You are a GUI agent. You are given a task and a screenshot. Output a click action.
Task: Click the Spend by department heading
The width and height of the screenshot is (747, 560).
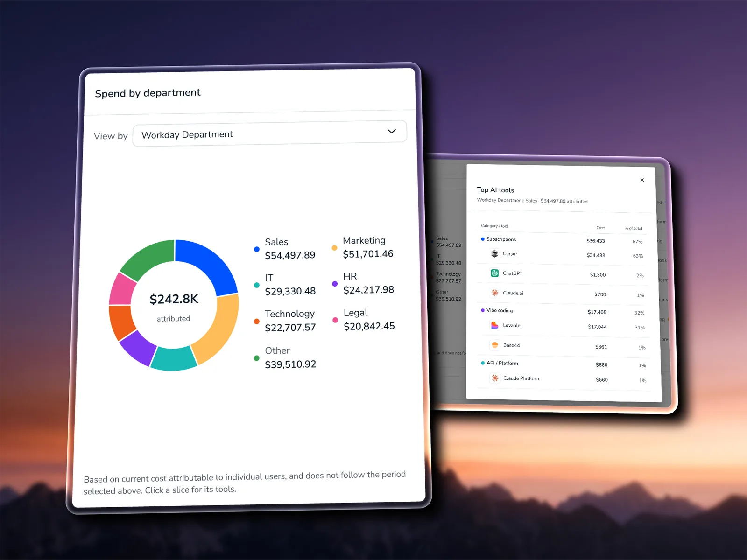[148, 93]
